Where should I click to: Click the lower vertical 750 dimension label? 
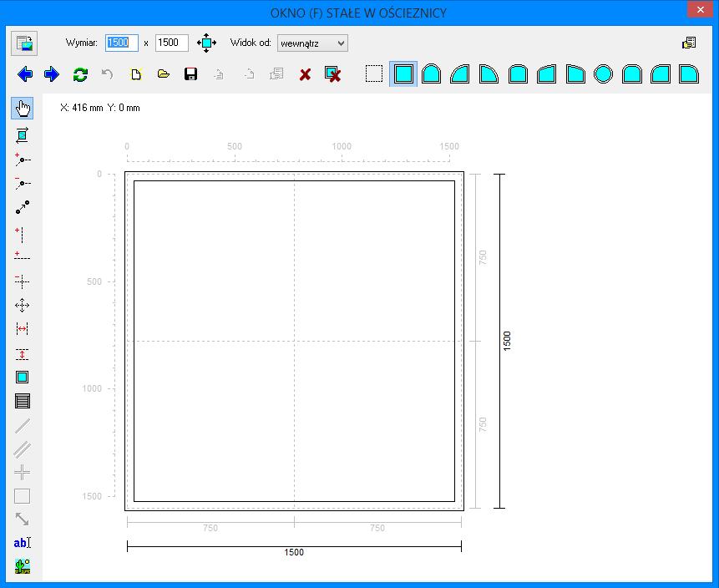483,424
